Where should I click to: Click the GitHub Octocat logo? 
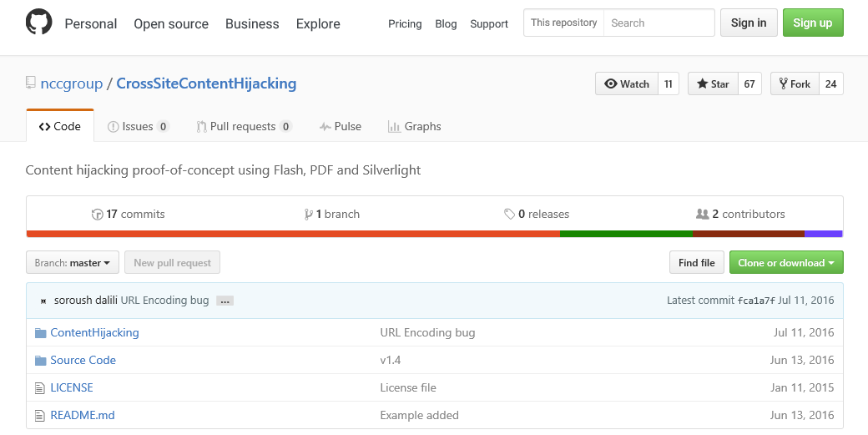(38, 23)
